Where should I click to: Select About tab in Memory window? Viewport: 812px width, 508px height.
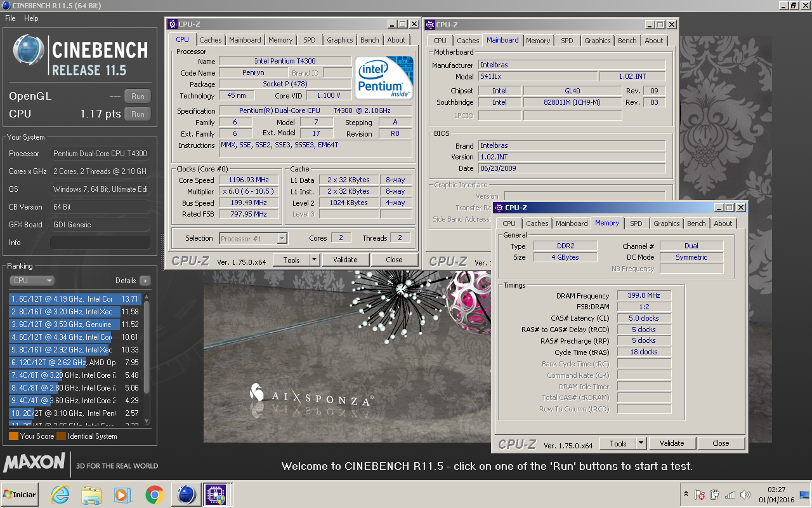(723, 224)
